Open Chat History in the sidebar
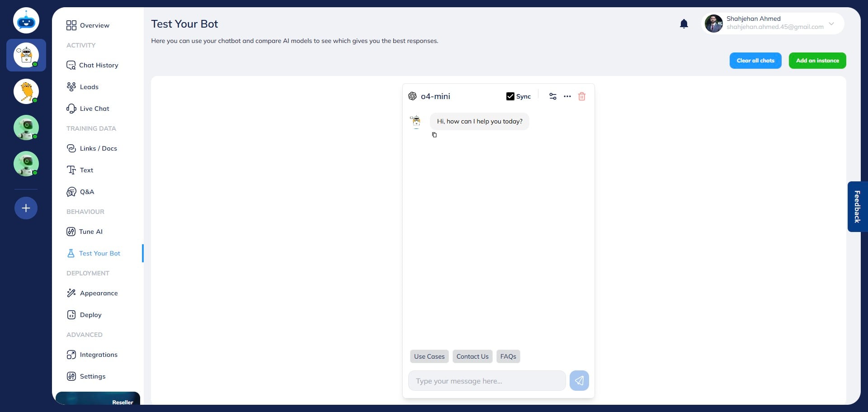The width and height of the screenshot is (868, 412). tap(98, 65)
